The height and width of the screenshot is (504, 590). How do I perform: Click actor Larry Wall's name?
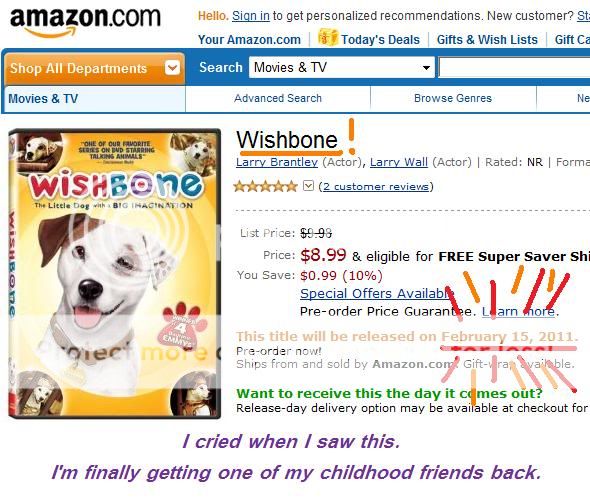(399, 162)
